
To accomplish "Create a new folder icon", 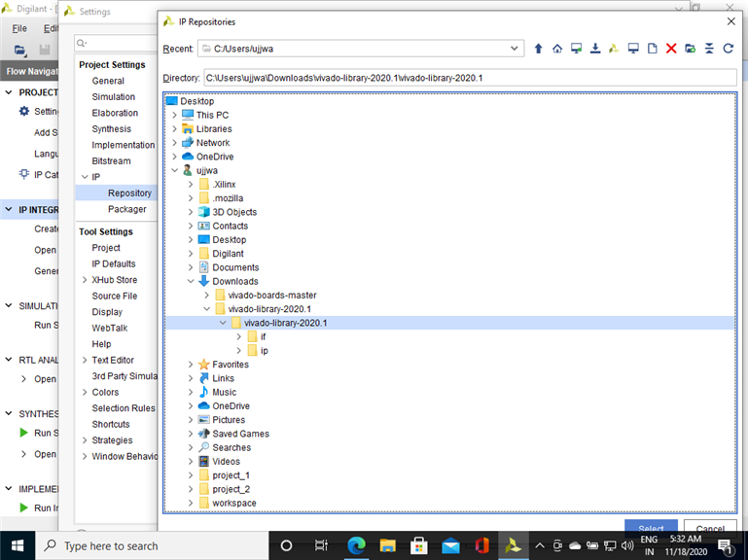I will coord(691,49).
